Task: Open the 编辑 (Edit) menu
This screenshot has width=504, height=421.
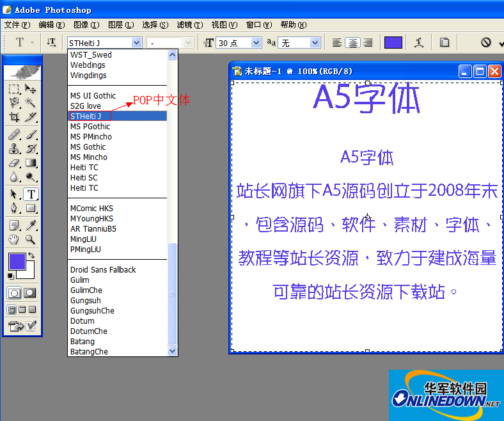Action: tap(52, 25)
